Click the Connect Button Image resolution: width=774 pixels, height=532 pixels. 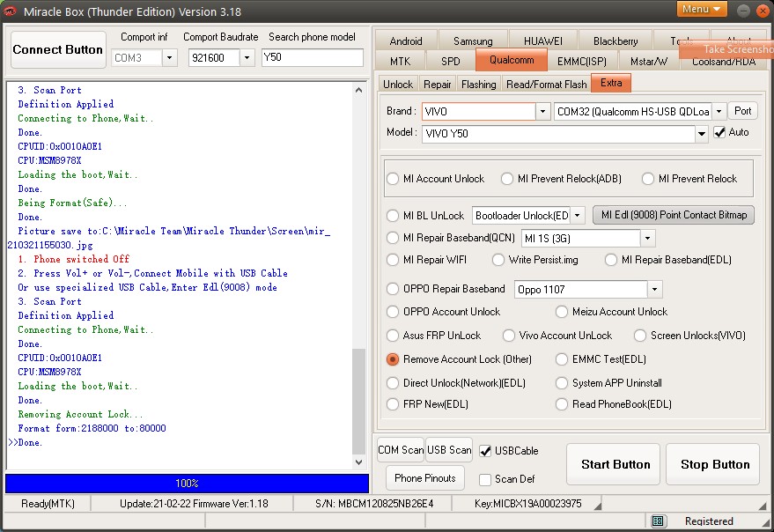[58, 50]
